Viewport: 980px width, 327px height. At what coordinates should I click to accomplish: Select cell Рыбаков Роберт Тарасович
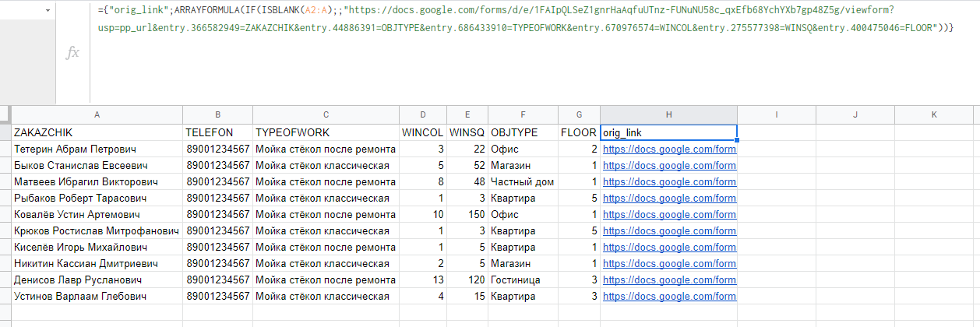97,198
